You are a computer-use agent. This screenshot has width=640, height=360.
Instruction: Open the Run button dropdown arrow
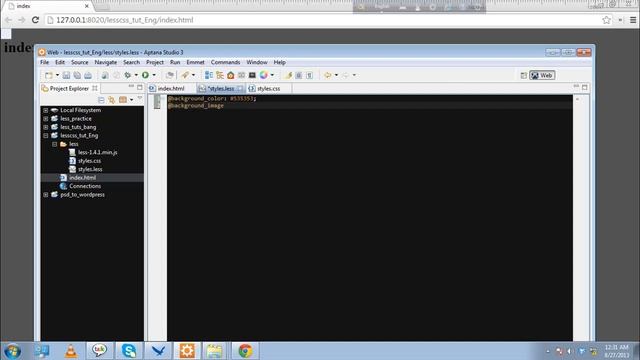154,75
